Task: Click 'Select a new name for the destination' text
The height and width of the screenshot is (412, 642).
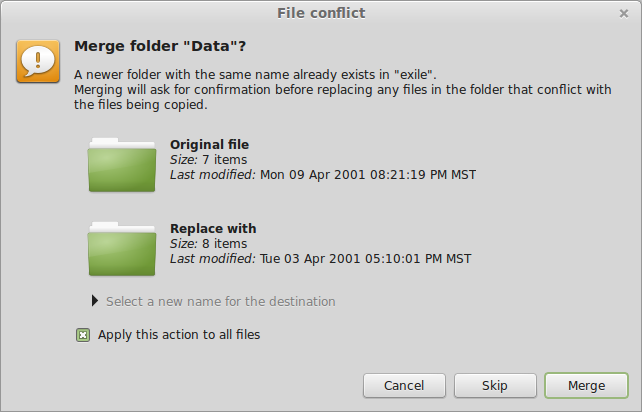Action: pos(221,301)
